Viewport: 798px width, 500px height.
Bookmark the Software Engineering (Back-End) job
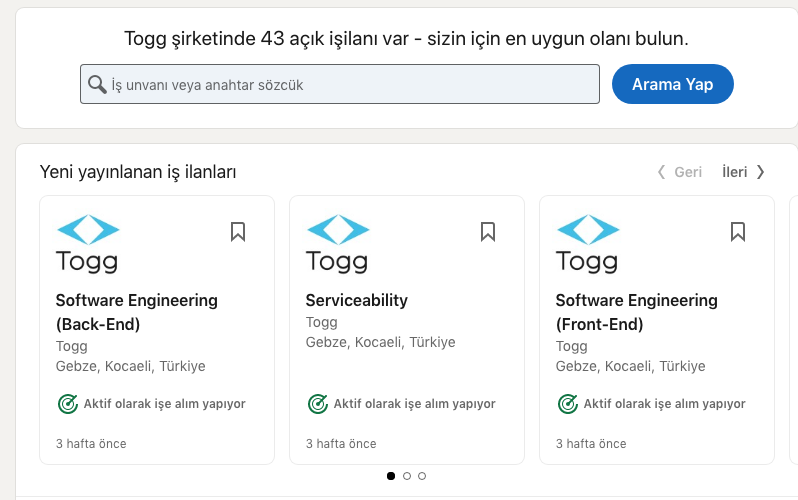click(238, 232)
